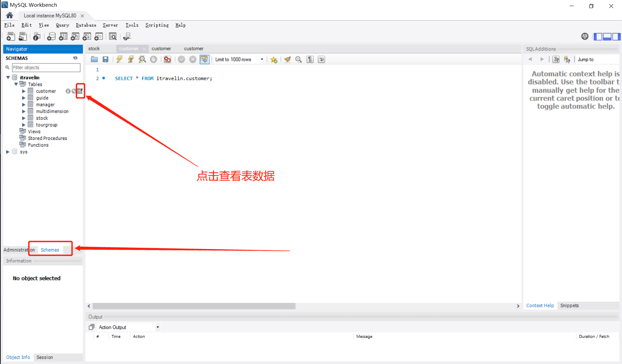The image size is (622, 364).
Task: Expand the guide table node
Action: [x=24, y=98]
